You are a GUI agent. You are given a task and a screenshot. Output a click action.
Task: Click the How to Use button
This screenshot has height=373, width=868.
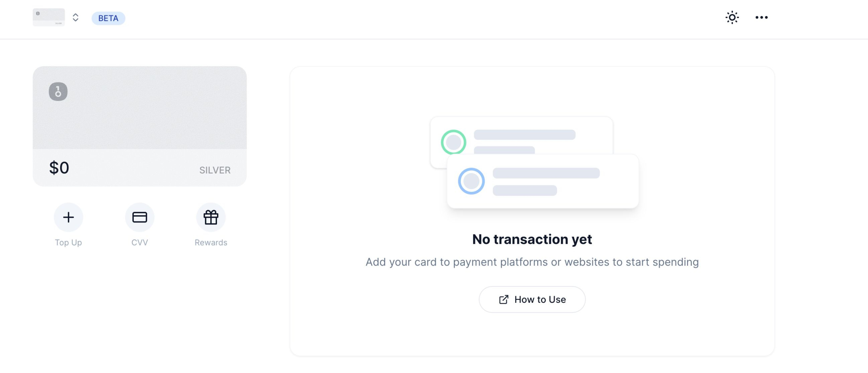[x=532, y=299]
